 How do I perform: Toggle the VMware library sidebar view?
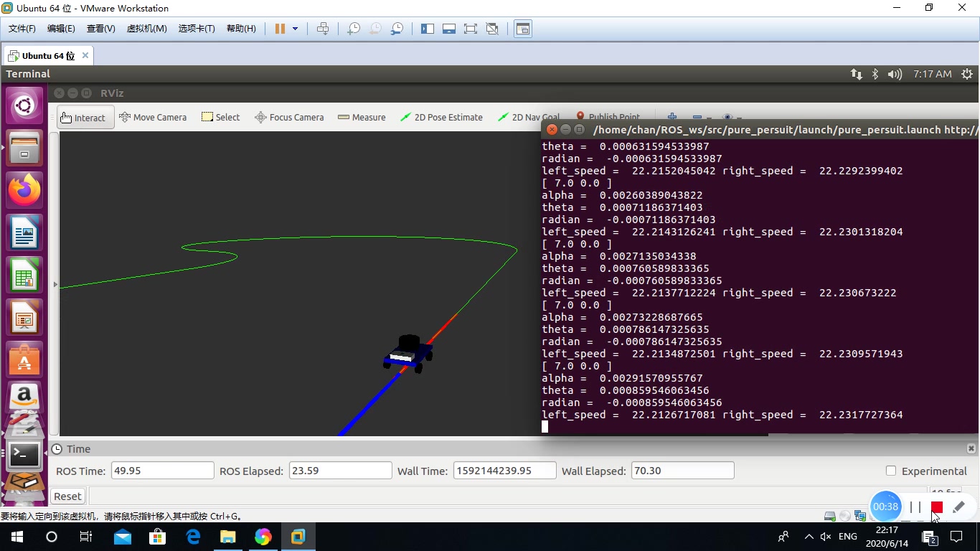point(428,29)
